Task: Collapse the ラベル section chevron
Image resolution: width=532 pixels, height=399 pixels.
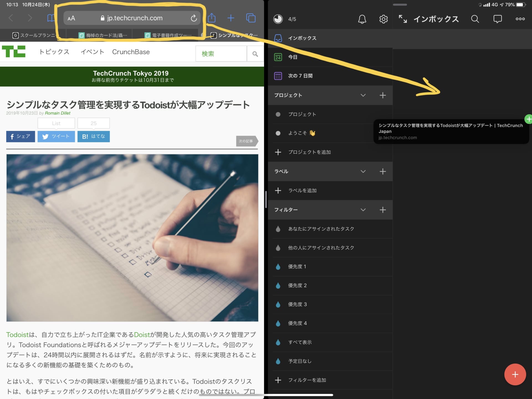Action: pos(363,171)
